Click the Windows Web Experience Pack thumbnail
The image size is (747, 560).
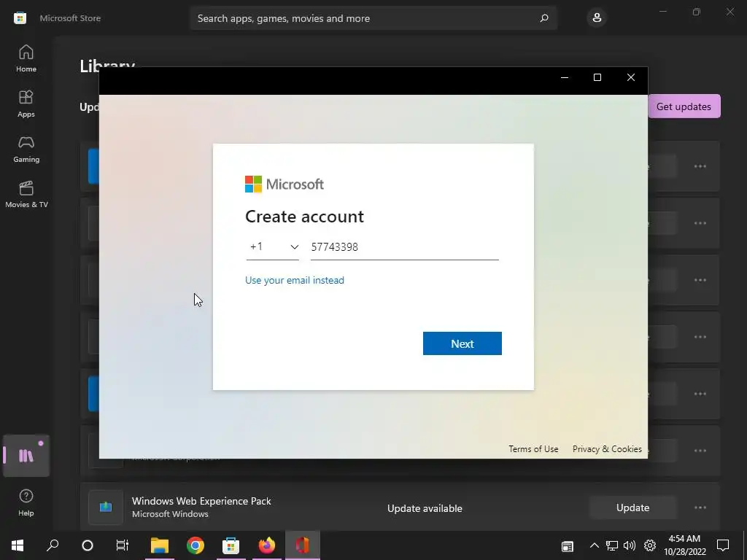pyautogui.click(x=106, y=507)
